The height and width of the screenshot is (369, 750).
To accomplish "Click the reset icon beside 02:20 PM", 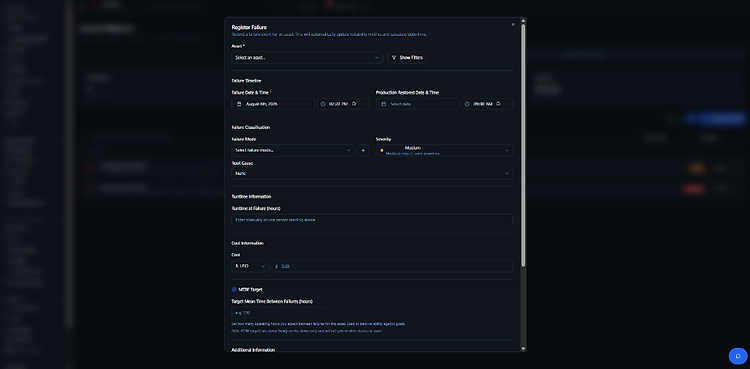I will point(354,103).
